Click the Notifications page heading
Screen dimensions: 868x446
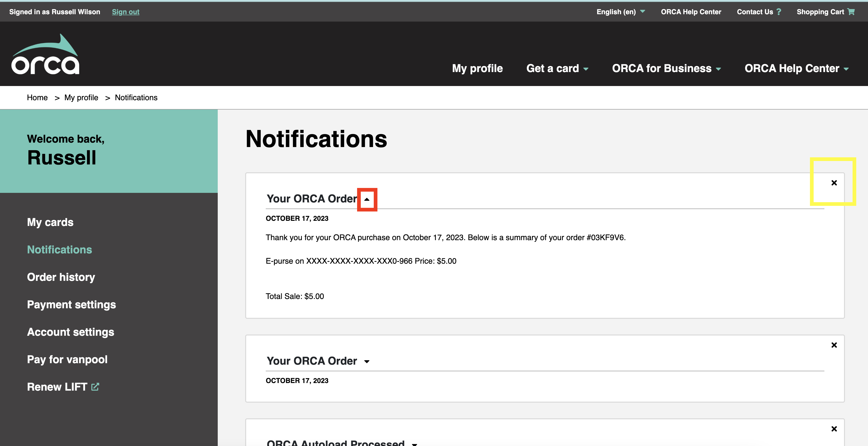pyautogui.click(x=316, y=139)
